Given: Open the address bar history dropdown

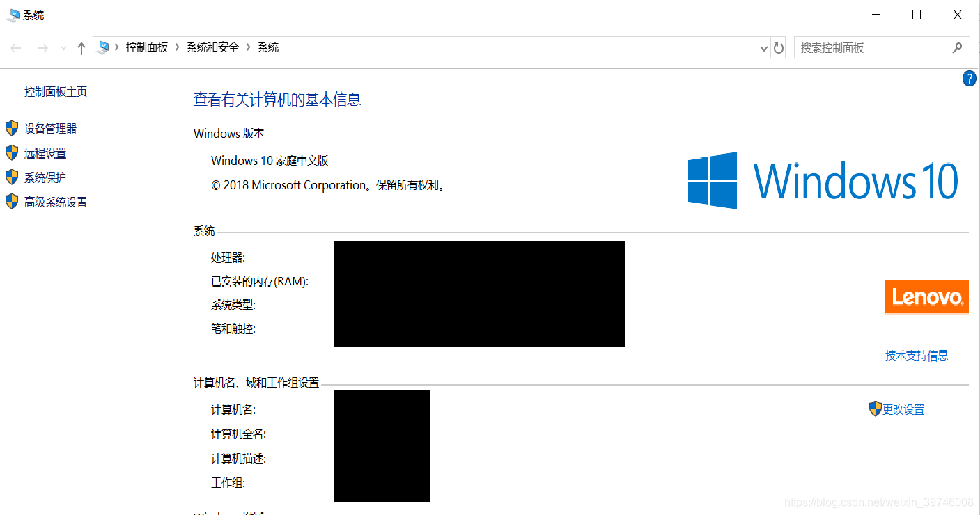Looking at the screenshot, I should 763,48.
